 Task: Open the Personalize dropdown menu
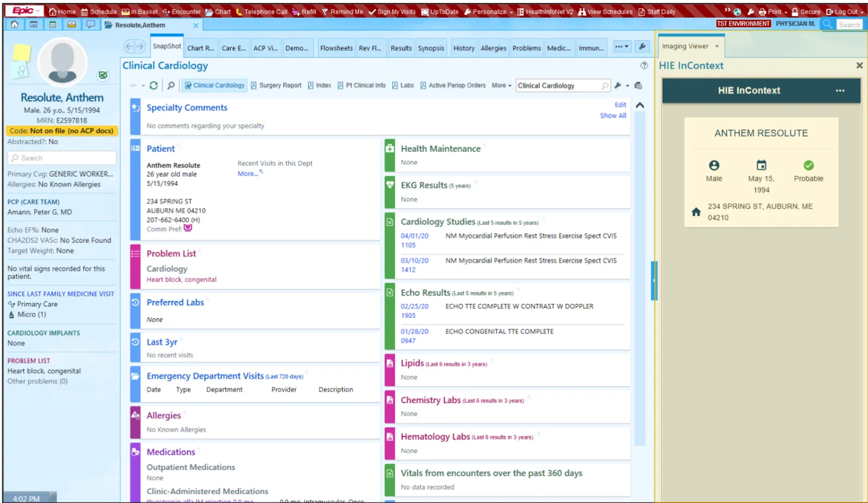488,11
